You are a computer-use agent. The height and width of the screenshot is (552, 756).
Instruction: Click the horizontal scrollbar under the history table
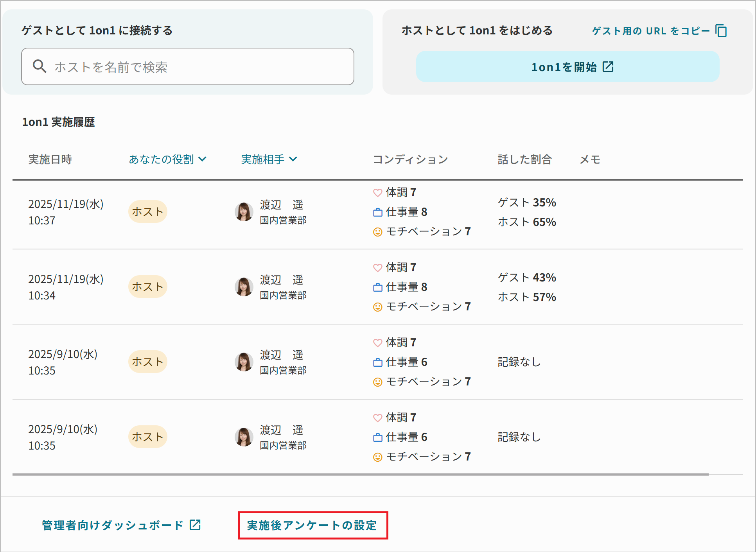tap(360, 475)
